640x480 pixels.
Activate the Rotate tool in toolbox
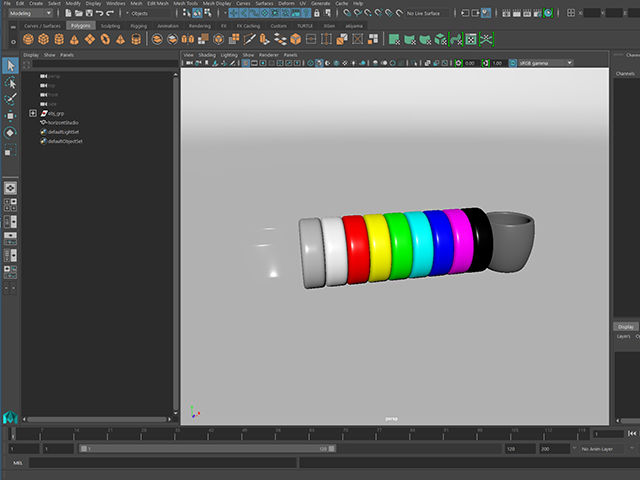coord(10,133)
